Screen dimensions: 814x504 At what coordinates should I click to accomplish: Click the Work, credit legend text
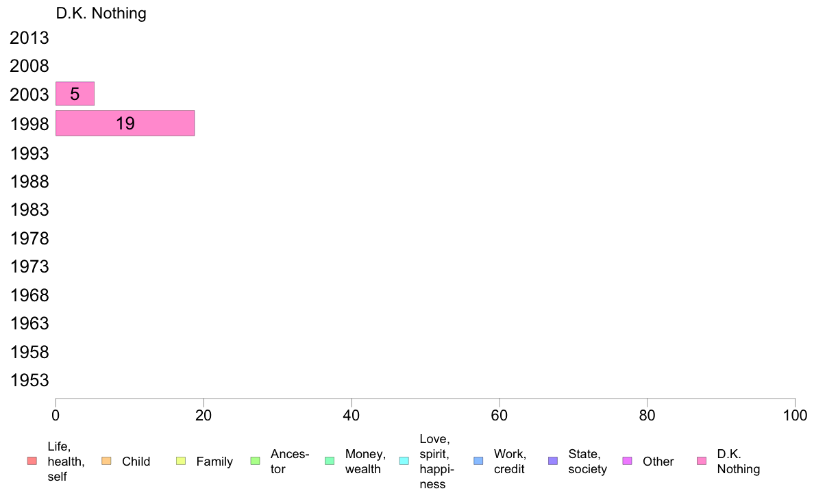point(510,462)
